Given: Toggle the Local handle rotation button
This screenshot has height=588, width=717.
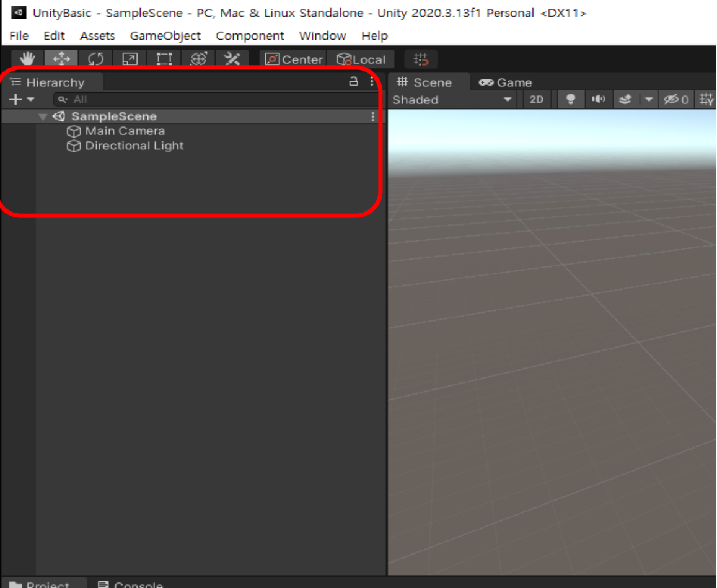Looking at the screenshot, I should (x=361, y=59).
